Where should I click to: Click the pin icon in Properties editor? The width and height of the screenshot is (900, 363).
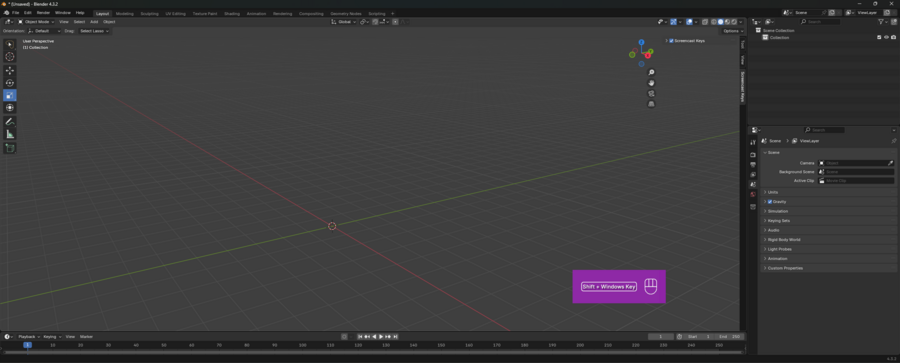893,141
